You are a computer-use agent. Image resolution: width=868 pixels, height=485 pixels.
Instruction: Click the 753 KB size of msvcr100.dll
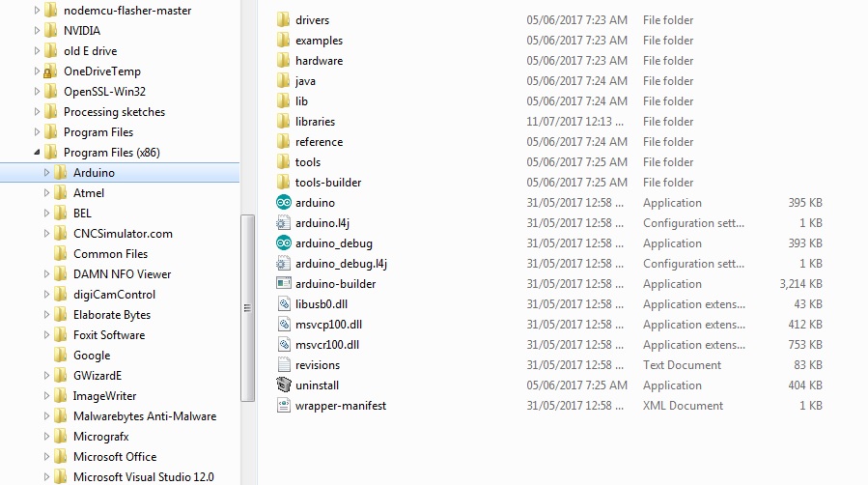tap(805, 345)
